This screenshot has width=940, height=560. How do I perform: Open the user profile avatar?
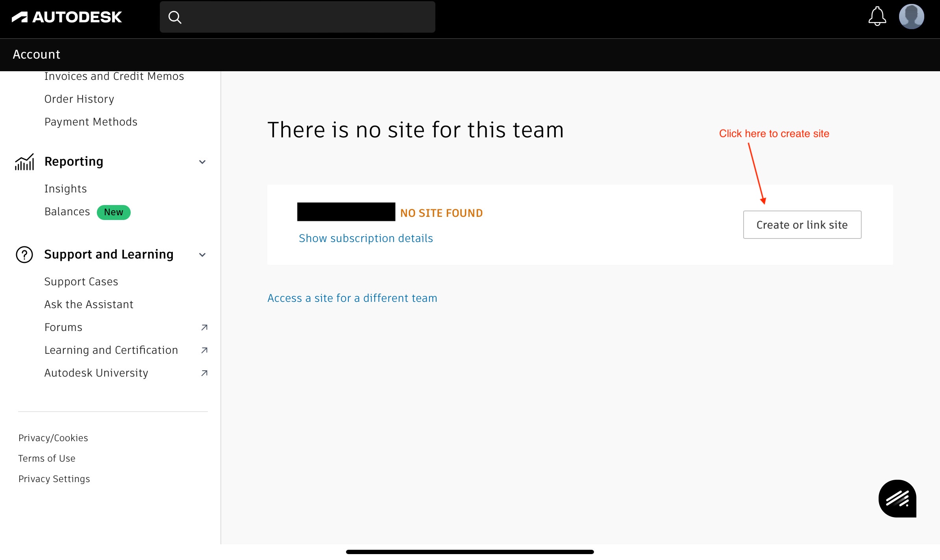[911, 17]
